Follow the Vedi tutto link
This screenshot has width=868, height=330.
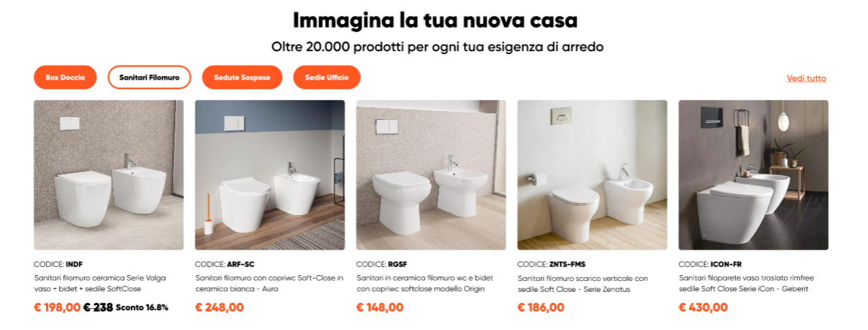(x=806, y=78)
